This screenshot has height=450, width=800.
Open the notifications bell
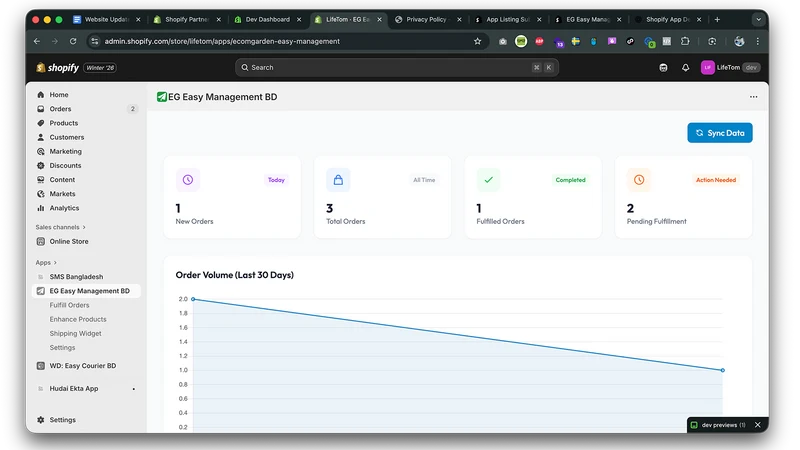point(685,68)
